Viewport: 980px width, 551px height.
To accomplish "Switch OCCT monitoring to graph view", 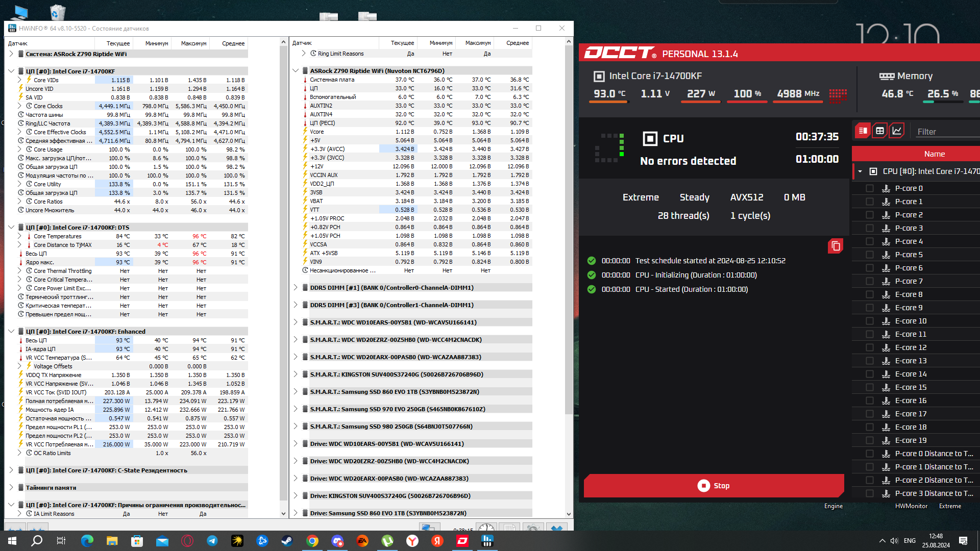I will tap(897, 131).
